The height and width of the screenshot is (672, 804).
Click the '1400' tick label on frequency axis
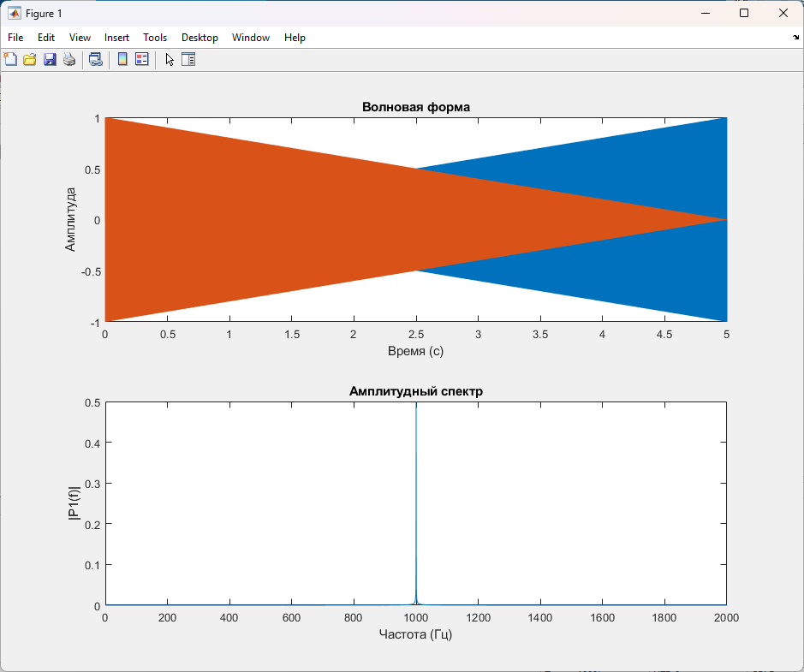[540, 618]
